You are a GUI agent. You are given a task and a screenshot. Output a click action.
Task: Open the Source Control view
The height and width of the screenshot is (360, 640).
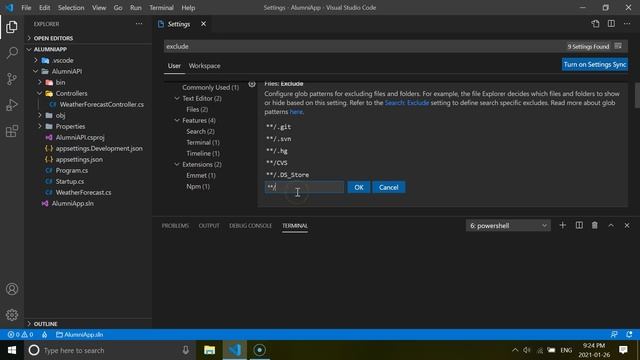click(x=12, y=79)
